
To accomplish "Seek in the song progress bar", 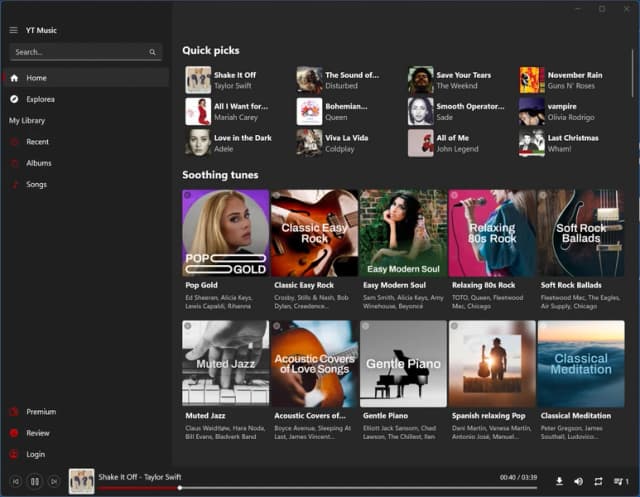I will pyautogui.click(x=318, y=488).
